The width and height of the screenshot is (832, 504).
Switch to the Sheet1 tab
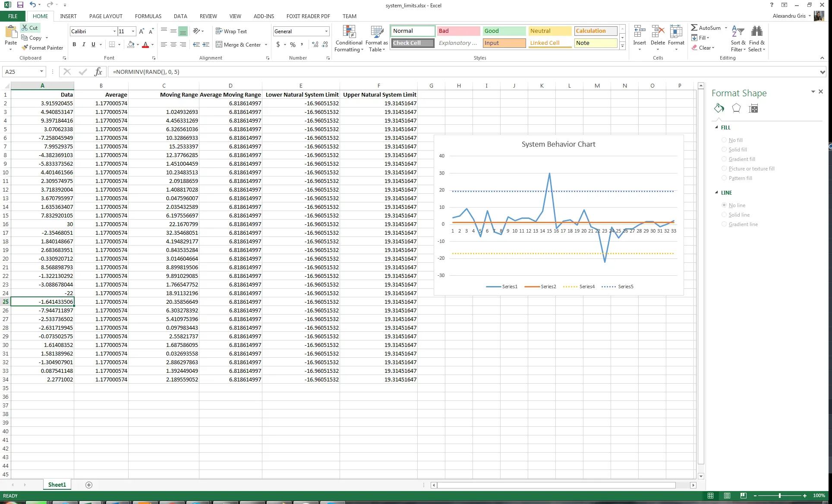(57, 485)
